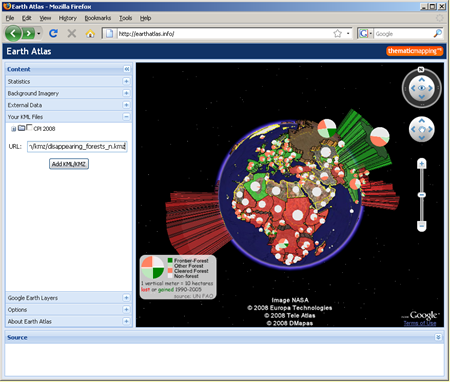Click the hand icon in move joystick
Viewport: 450px width, 382px height.
pyautogui.click(x=422, y=129)
